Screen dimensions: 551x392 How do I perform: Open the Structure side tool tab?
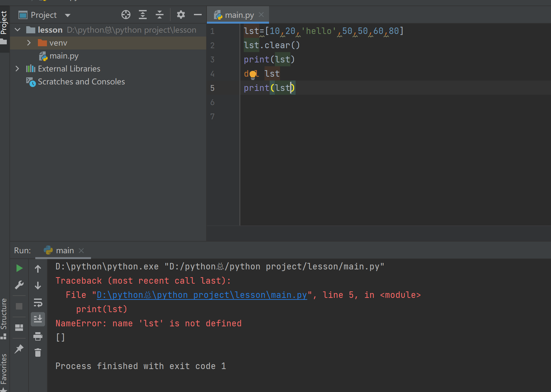point(4,319)
